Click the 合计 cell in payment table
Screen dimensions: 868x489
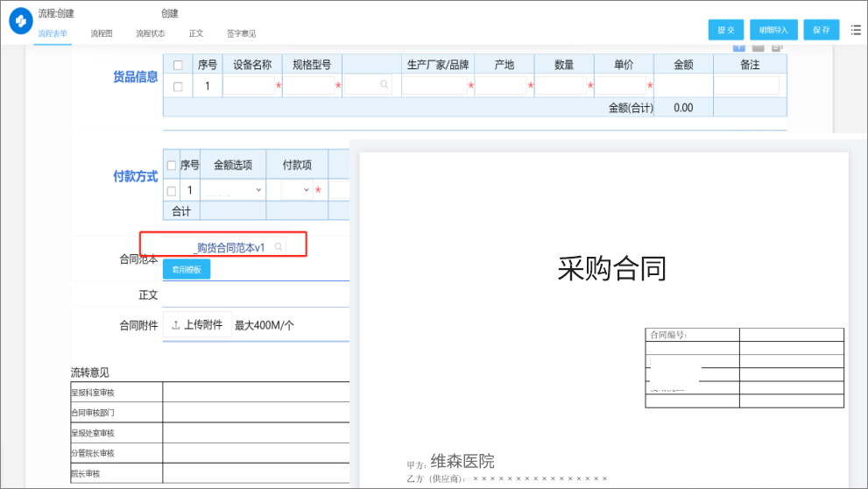(x=181, y=211)
